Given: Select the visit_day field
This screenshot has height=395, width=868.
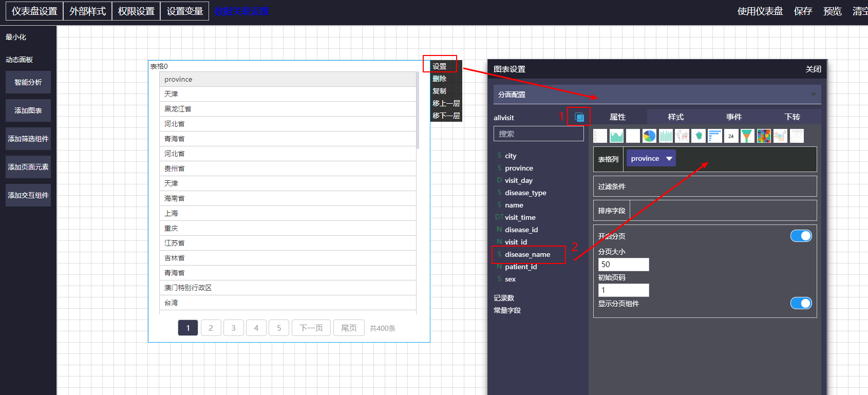Looking at the screenshot, I should click(x=519, y=180).
